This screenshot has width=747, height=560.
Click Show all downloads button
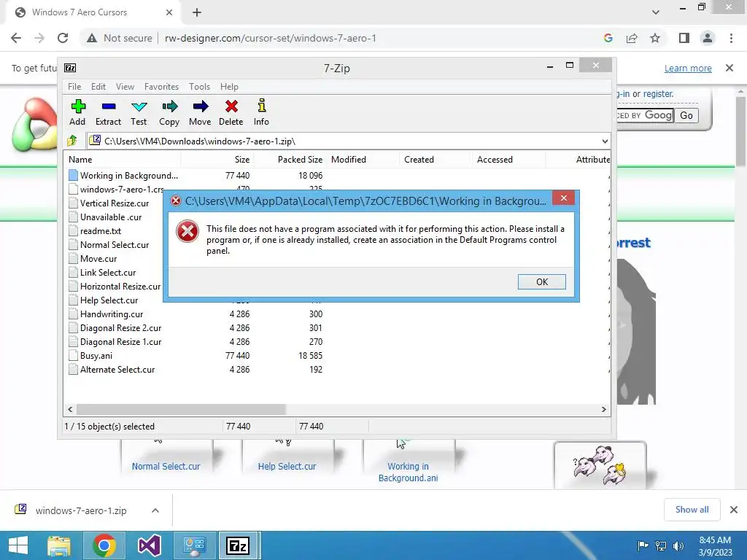click(692, 510)
